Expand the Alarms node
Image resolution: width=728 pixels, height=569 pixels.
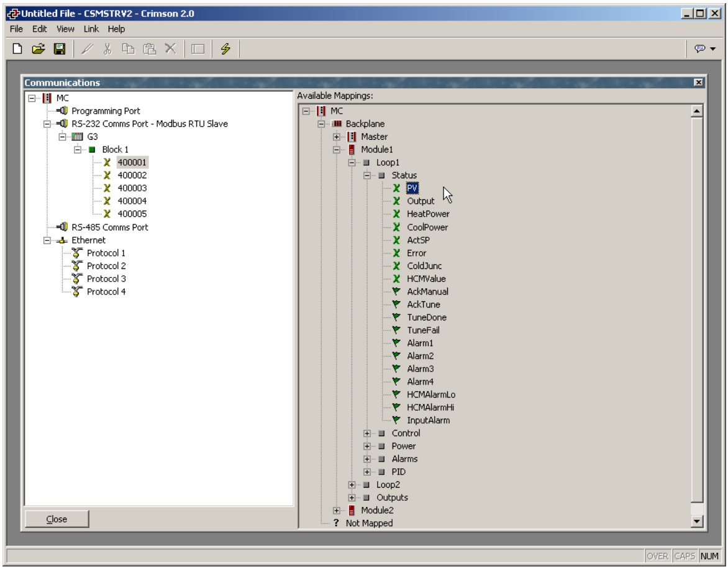click(x=366, y=459)
